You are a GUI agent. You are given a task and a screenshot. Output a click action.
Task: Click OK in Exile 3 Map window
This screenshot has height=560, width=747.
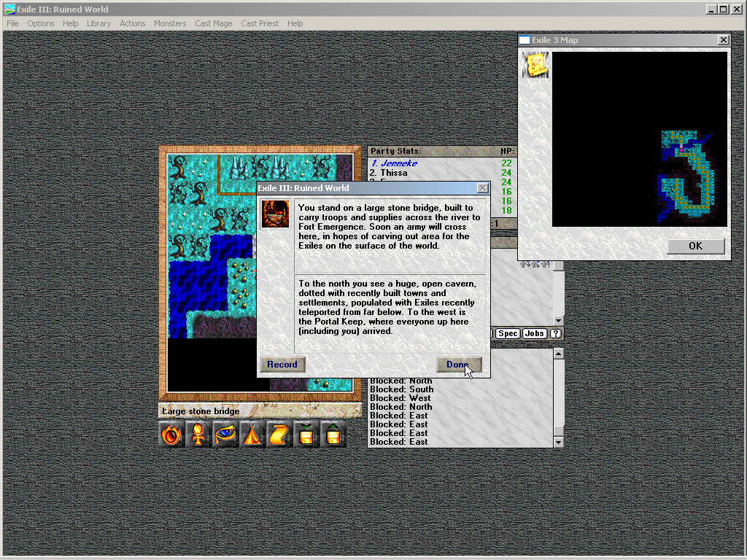[695, 246]
